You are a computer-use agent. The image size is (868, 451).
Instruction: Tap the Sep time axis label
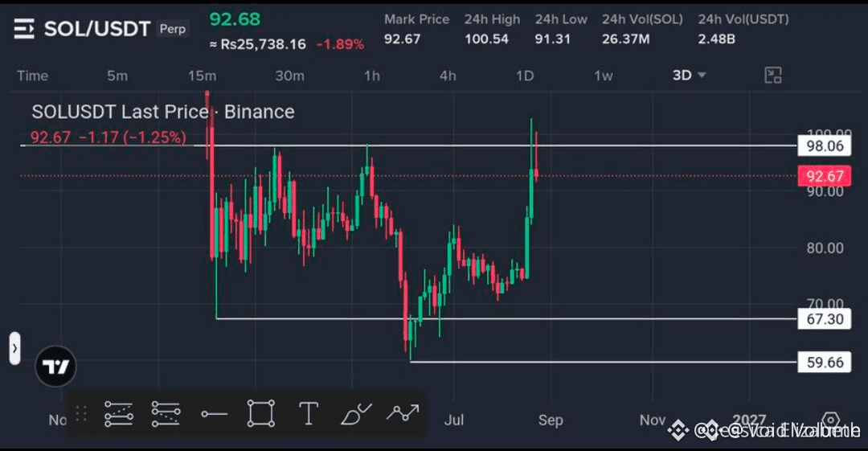pyautogui.click(x=551, y=420)
